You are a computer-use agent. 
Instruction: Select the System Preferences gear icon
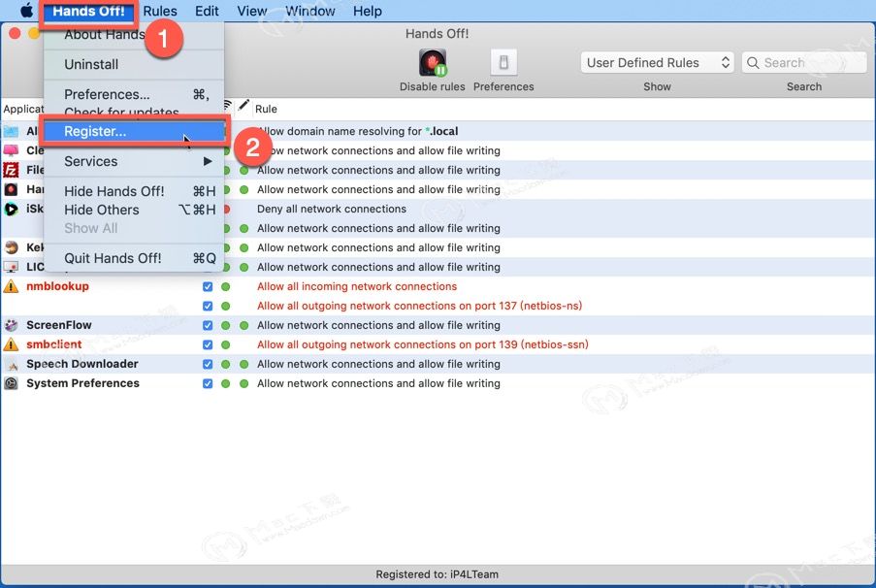[11, 383]
